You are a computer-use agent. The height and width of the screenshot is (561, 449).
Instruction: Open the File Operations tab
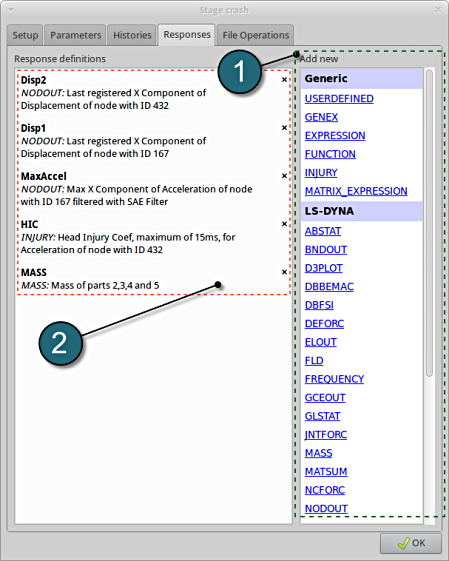click(x=255, y=35)
